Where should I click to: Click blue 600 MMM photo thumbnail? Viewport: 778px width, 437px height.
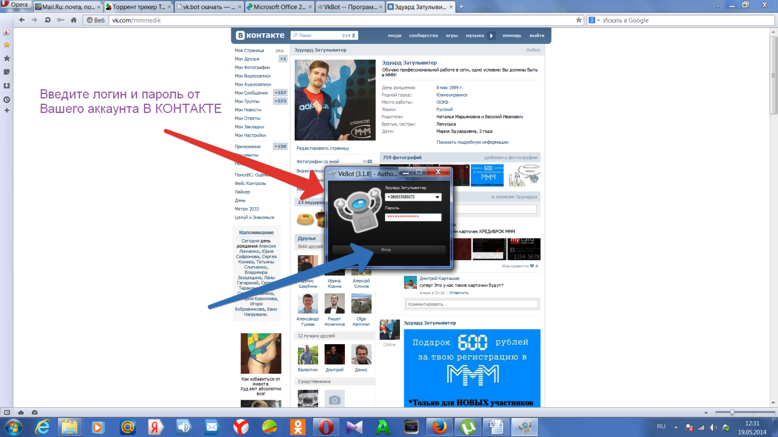pyautogui.click(x=487, y=175)
